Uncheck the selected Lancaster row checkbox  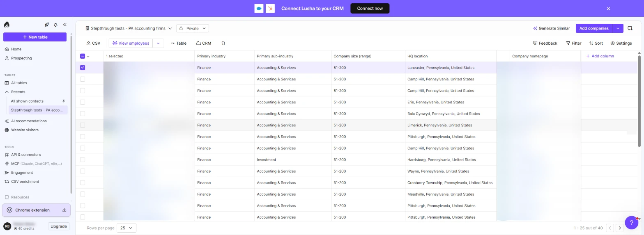point(83,68)
